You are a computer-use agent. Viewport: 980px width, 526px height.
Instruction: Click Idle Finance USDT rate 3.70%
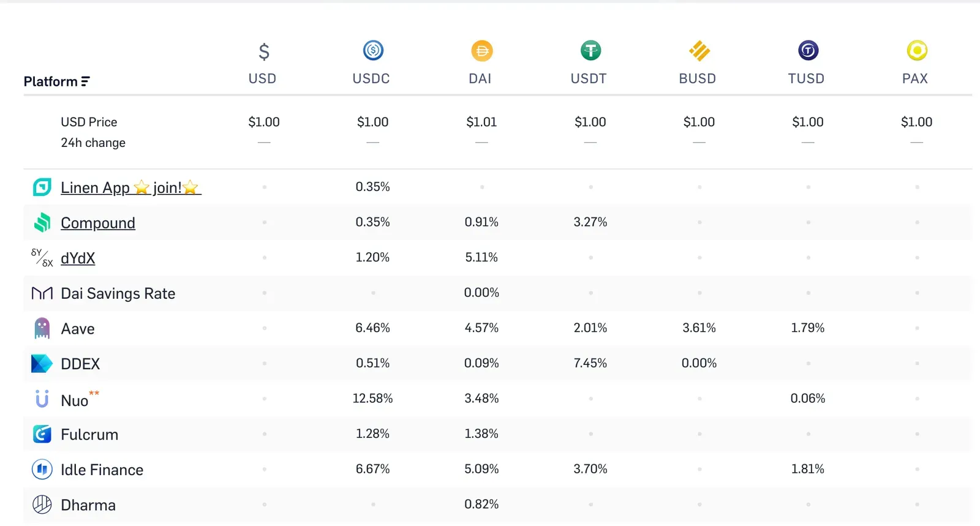[590, 468]
